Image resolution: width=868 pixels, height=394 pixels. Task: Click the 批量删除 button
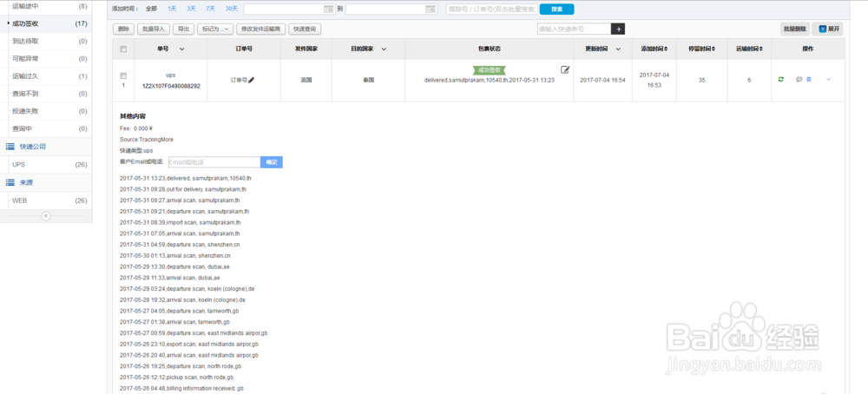[794, 30]
